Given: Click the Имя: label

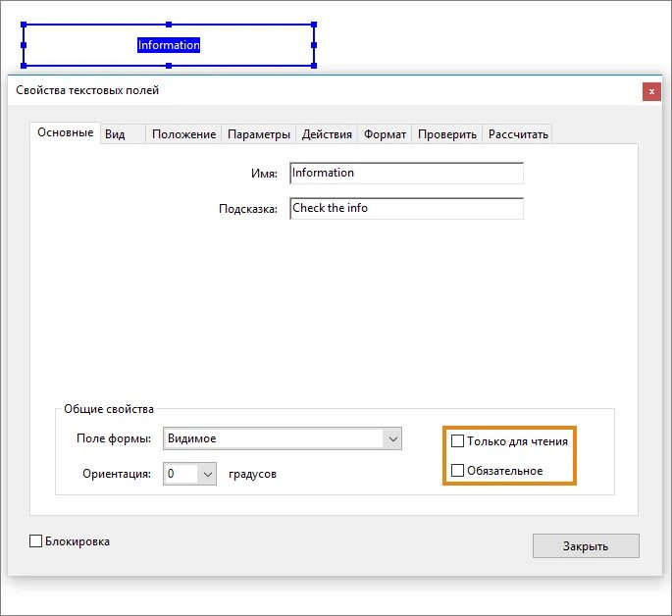Looking at the screenshot, I should (x=264, y=174).
